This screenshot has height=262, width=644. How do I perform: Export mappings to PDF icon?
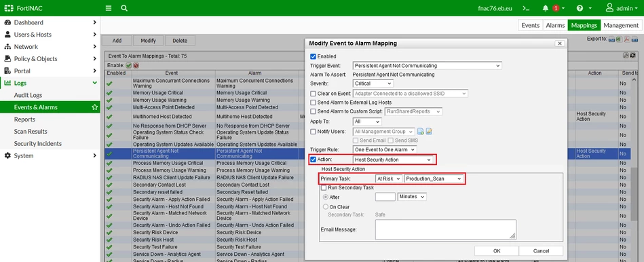(627, 39)
